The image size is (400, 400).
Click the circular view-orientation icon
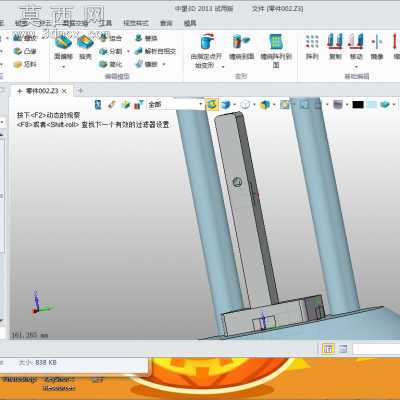[x=245, y=105]
